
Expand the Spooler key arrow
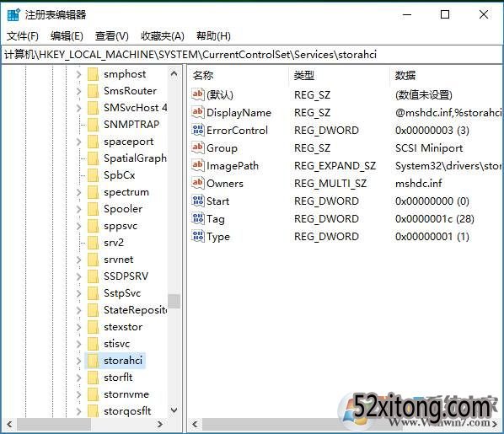[78, 209]
